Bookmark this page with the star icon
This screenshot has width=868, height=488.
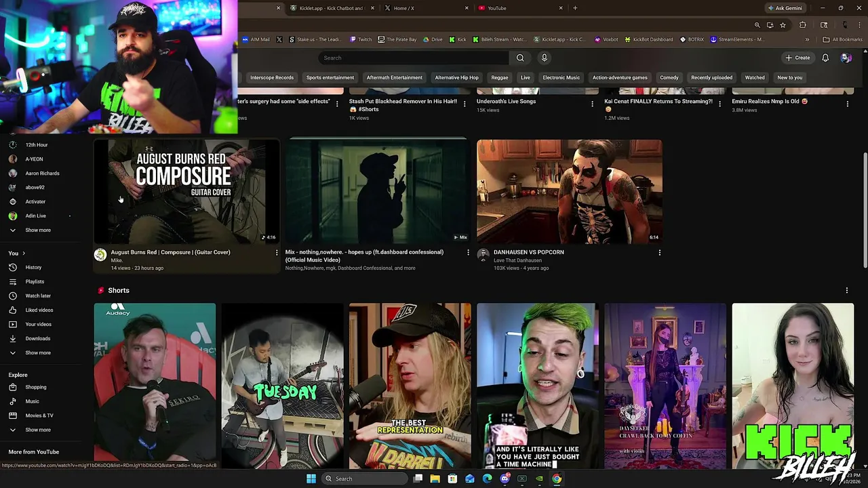(783, 25)
